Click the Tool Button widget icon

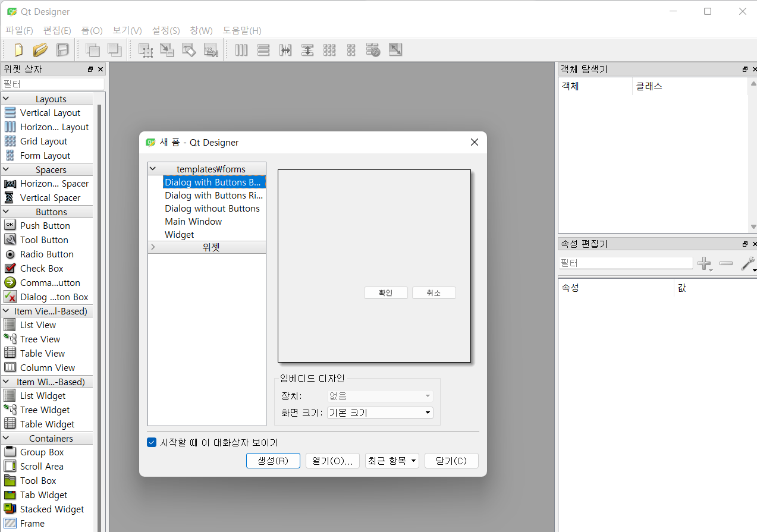pyautogui.click(x=10, y=240)
